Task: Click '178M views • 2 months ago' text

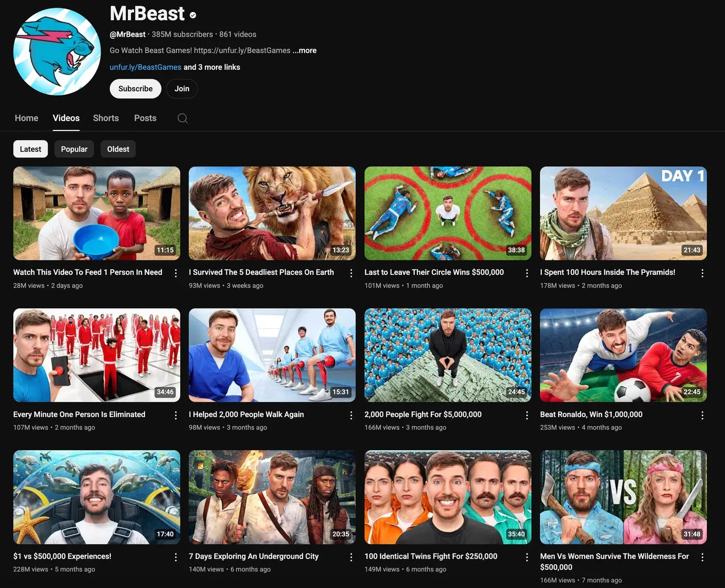Action: click(x=581, y=286)
